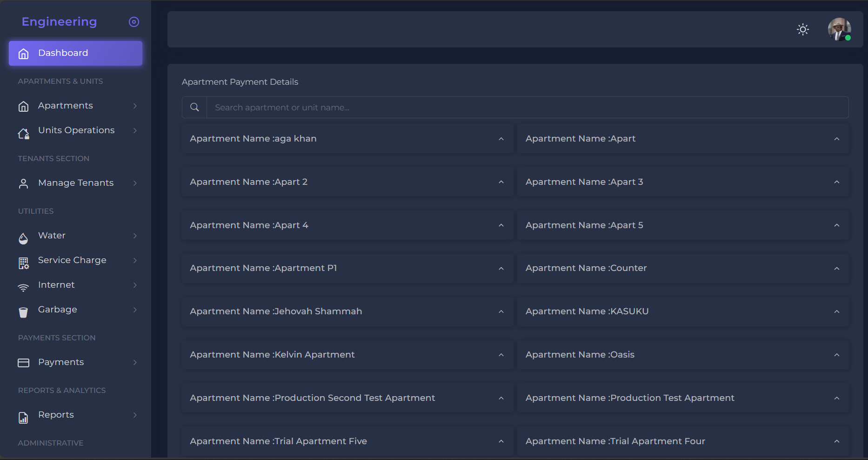This screenshot has width=868, height=460.
Task: Toggle light mode with the sun icon
Action: 802,29
